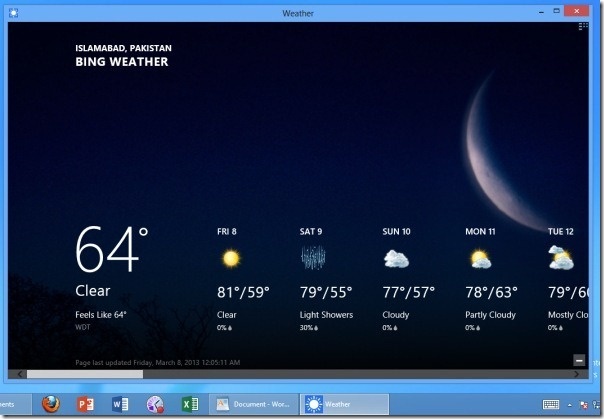This screenshot has width=604, height=419.
Task: Click the Weather window's app icon
Action: [x=13, y=13]
